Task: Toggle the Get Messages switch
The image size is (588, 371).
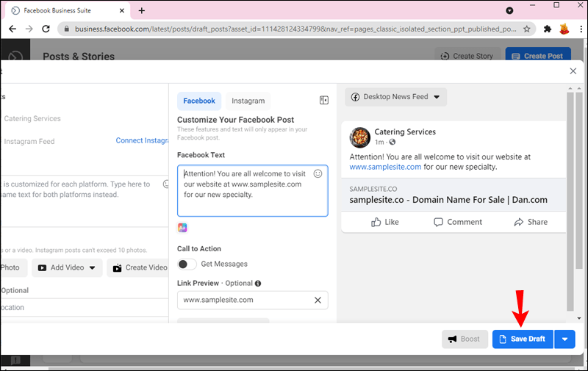Action: tap(187, 264)
